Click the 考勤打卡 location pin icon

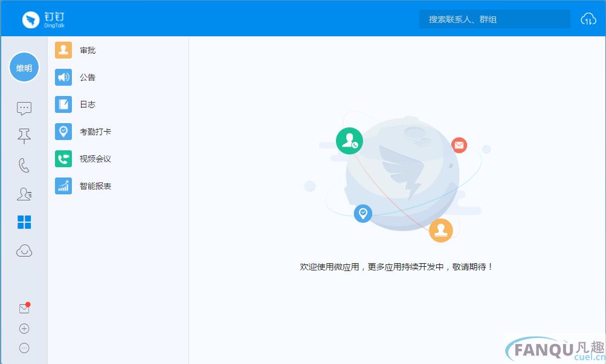tap(63, 132)
